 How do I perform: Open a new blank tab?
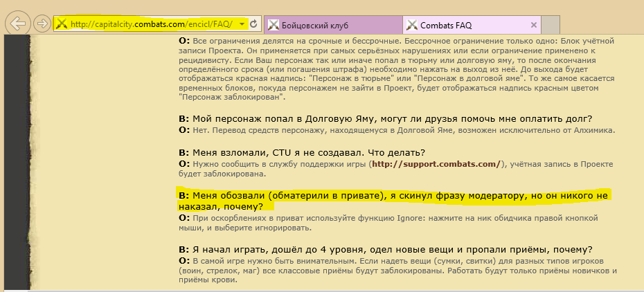click(x=551, y=26)
